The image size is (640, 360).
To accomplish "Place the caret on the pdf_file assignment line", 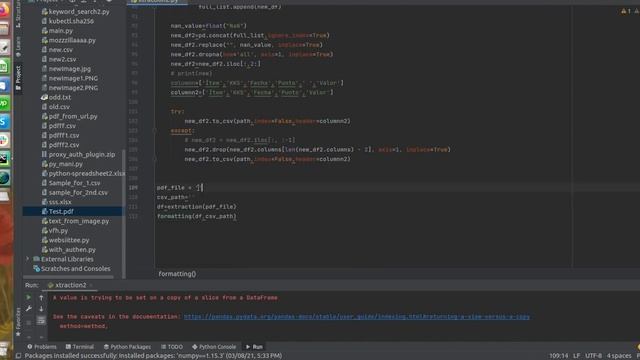I will (x=180, y=188).
